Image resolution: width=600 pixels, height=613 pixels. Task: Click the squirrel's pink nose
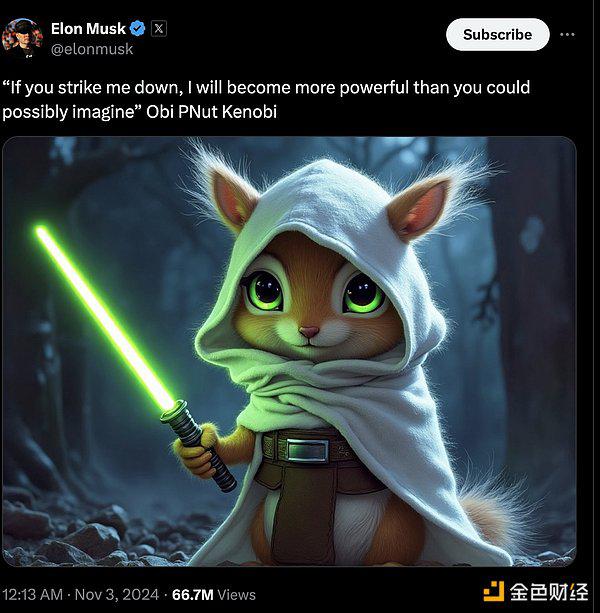[309, 332]
